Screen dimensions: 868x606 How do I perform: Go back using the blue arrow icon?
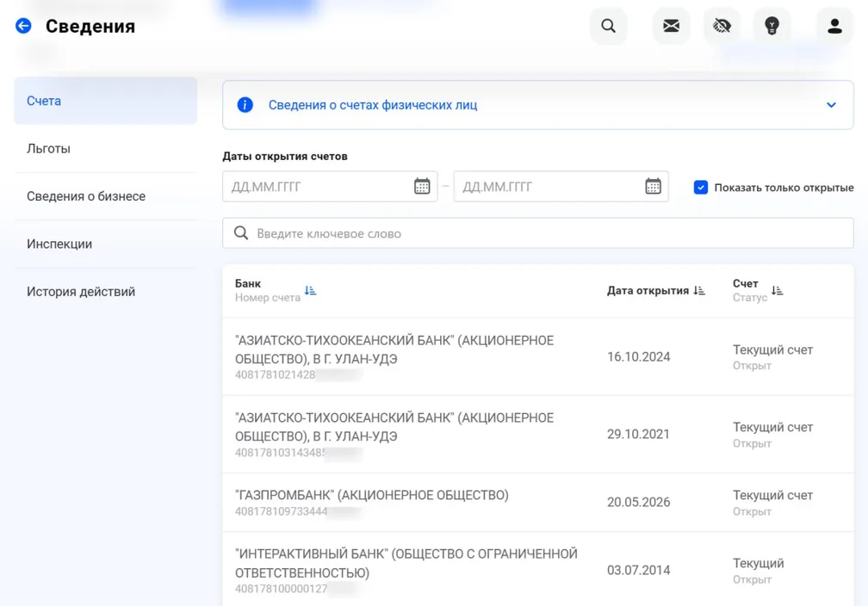pyautogui.click(x=23, y=26)
